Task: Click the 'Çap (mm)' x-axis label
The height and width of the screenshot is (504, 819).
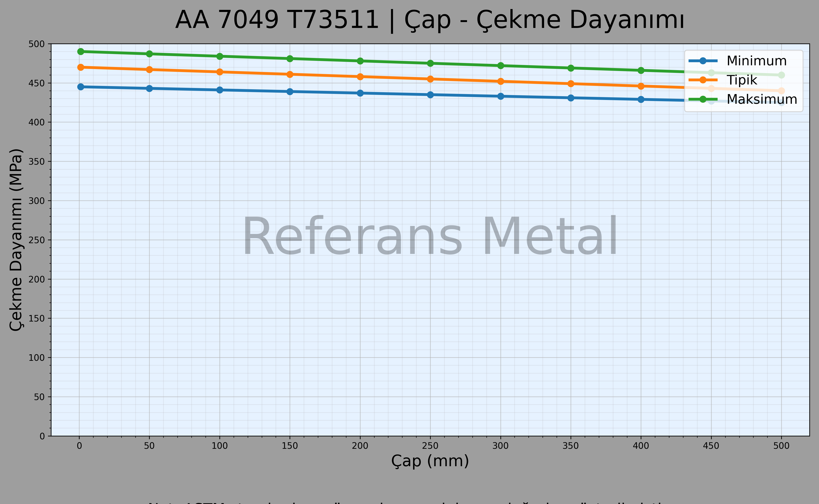Action: coord(430,462)
